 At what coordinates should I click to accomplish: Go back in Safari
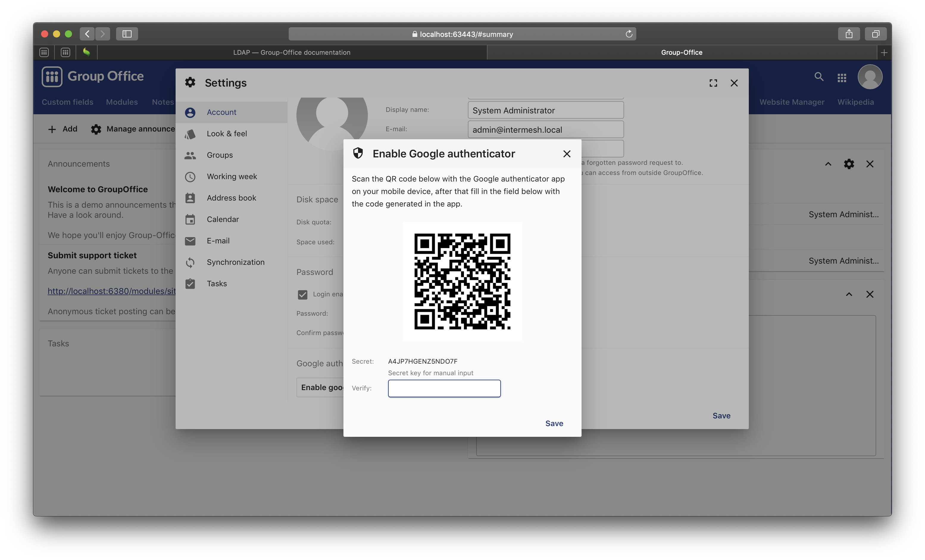point(87,34)
